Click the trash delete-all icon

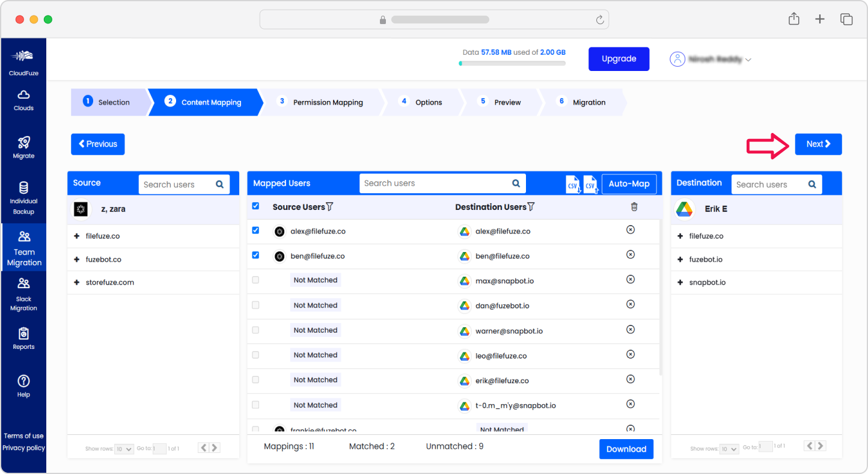(634, 207)
